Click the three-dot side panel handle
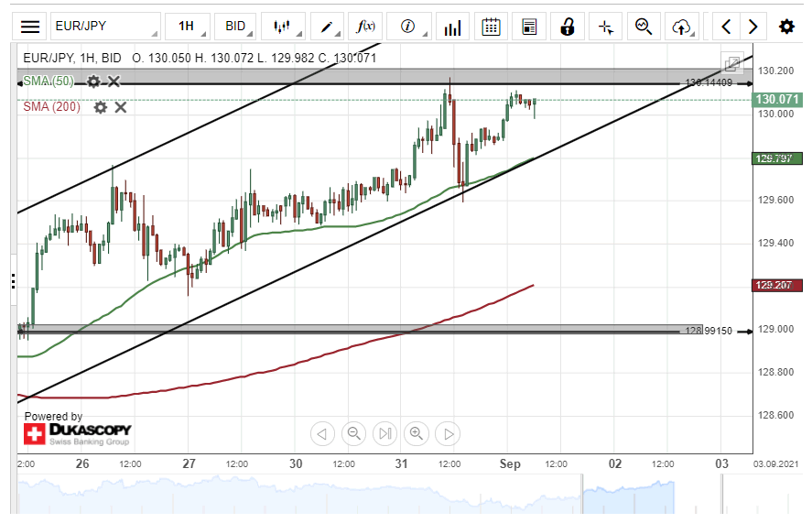812x523 pixels. 13,281
